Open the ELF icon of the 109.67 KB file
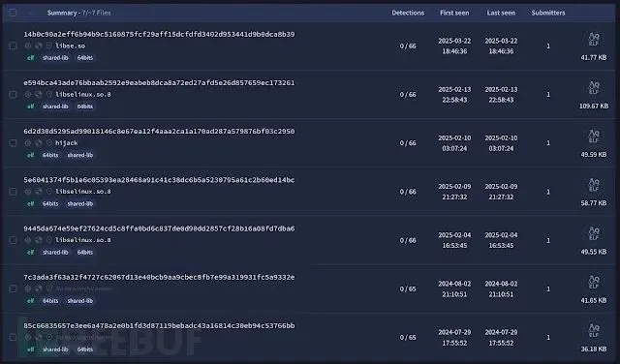620x364 pixels. [x=594, y=88]
